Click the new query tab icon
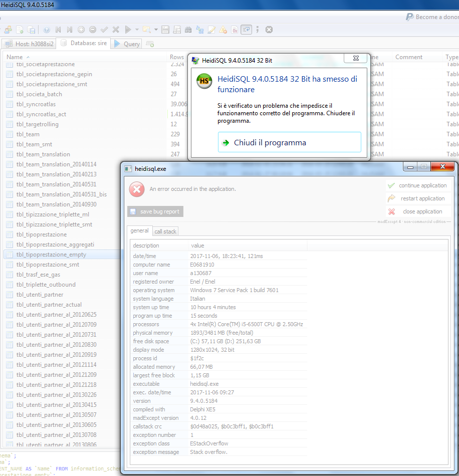 point(150,44)
